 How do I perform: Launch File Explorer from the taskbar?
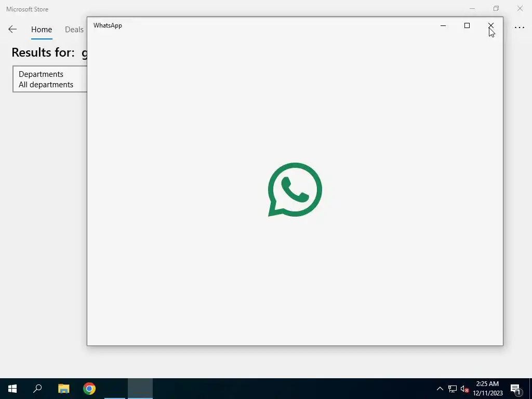click(x=63, y=389)
